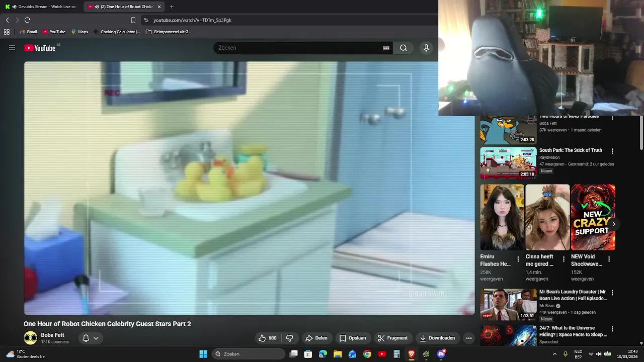The height and width of the screenshot is (362, 644).
Task: Open South Park: The Stick of Truth title
Action: (x=571, y=150)
